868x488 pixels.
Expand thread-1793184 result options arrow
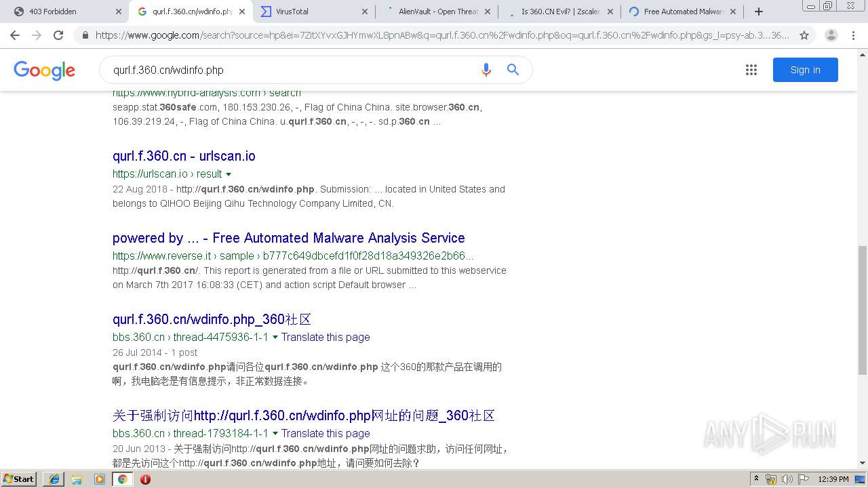point(275,434)
